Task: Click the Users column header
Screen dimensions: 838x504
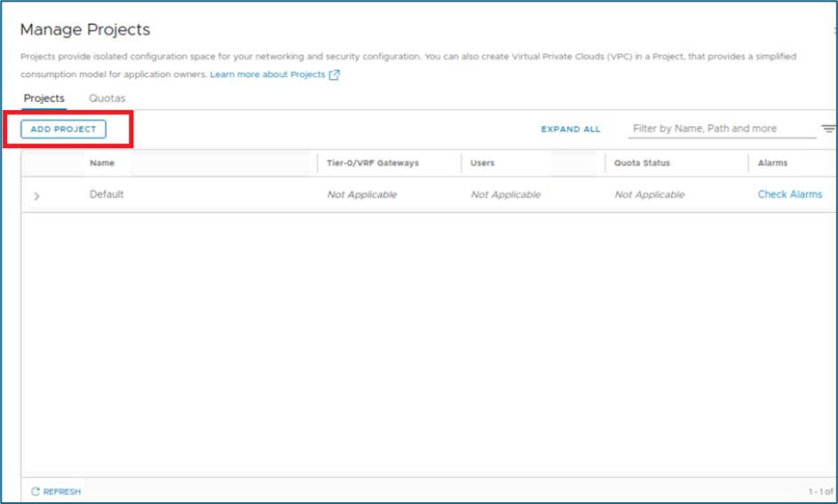Action: tap(483, 163)
